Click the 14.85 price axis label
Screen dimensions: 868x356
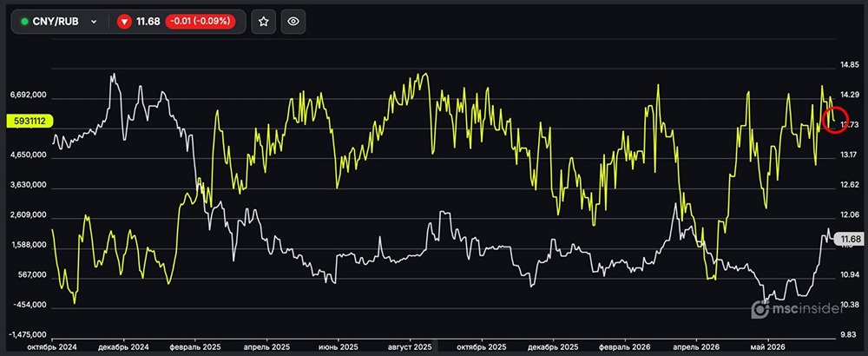pos(850,65)
